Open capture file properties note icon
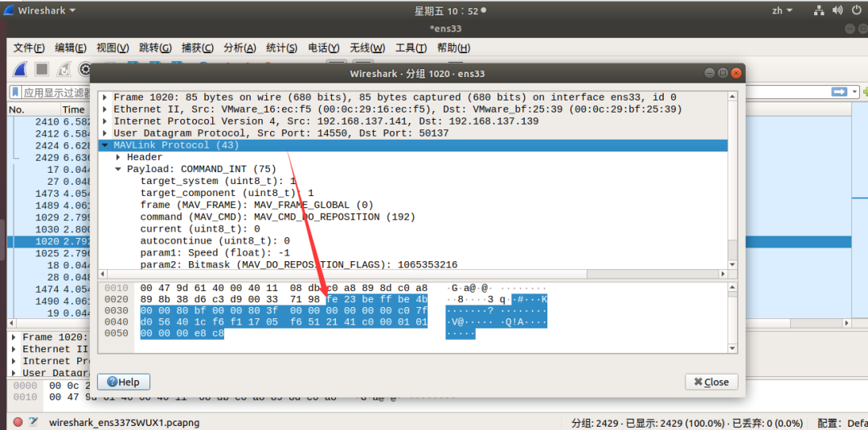This screenshot has width=868, height=430. [33, 422]
